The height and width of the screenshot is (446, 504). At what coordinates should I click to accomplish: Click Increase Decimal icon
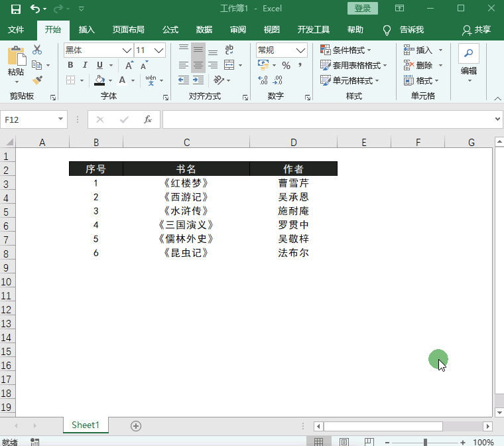click(263, 80)
